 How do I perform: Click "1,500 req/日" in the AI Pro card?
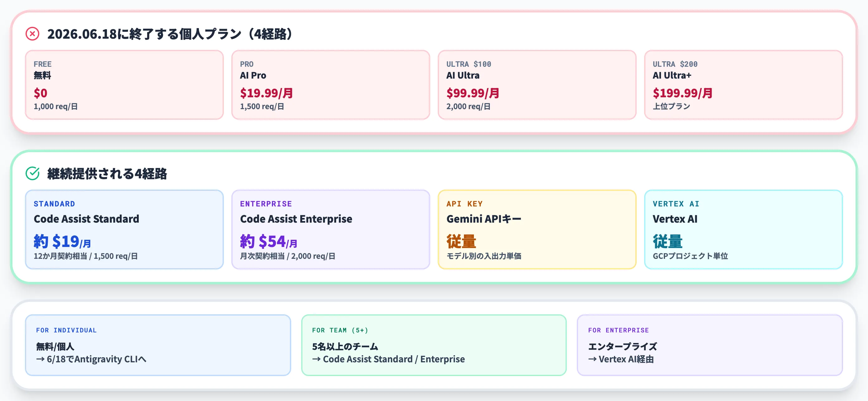(262, 106)
